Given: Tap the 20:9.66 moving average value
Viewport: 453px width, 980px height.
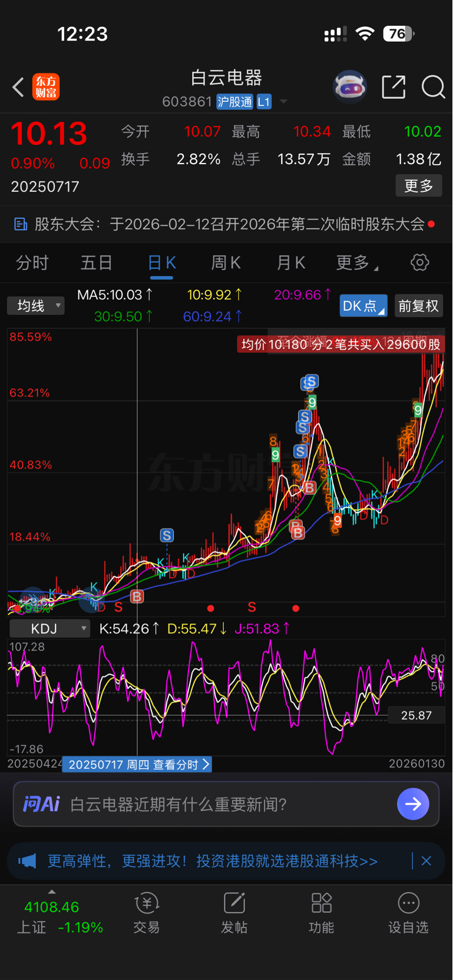Looking at the screenshot, I should coord(303,295).
